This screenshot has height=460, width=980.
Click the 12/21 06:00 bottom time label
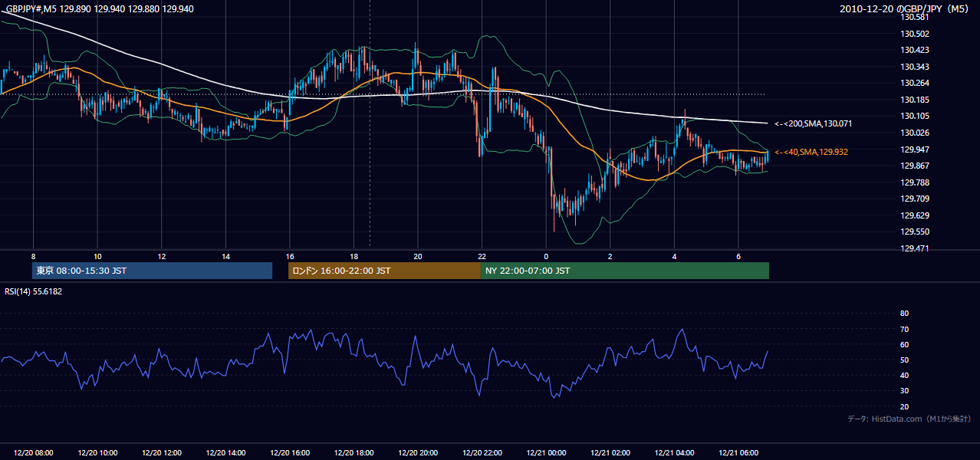tap(738, 453)
